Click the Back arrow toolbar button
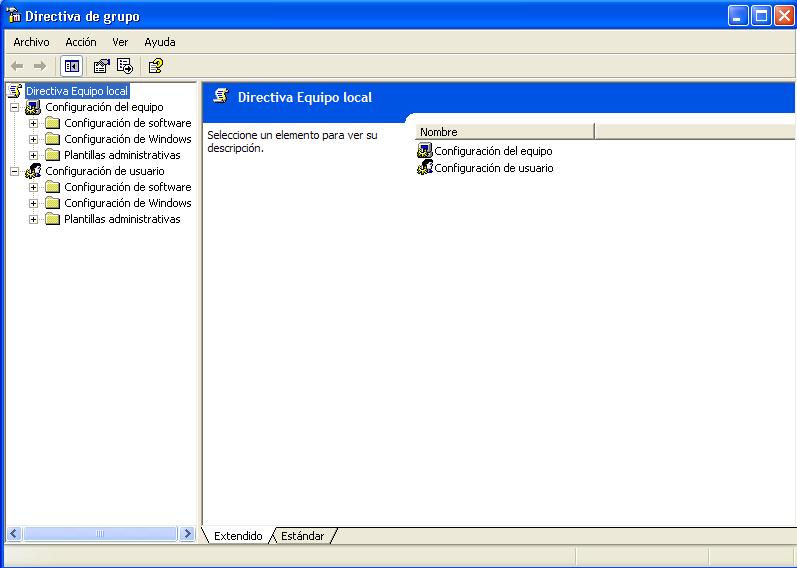797x568 pixels. pos(17,66)
